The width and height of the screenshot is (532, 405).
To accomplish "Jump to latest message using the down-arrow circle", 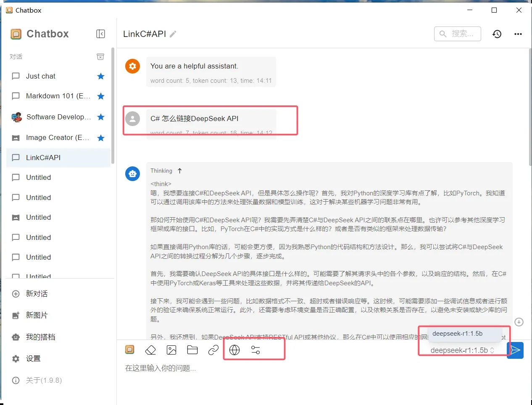I will click(x=519, y=322).
